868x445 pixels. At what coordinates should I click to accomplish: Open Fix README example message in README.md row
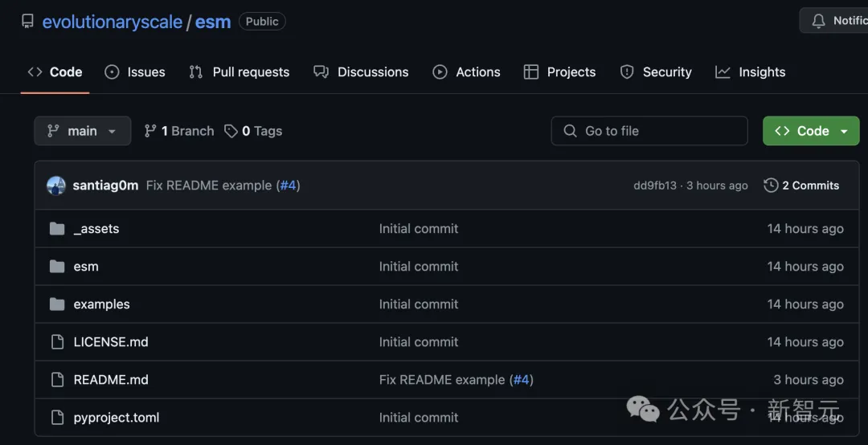click(x=442, y=380)
